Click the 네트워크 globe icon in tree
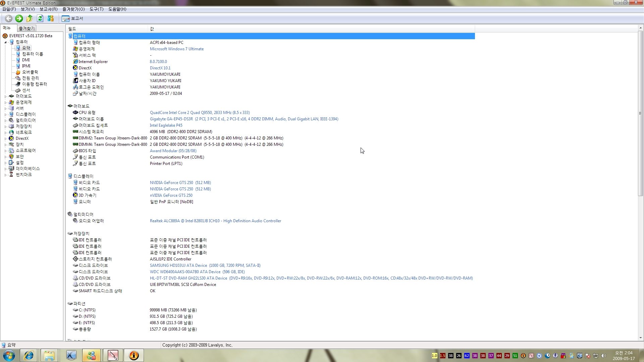 [11, 132]
